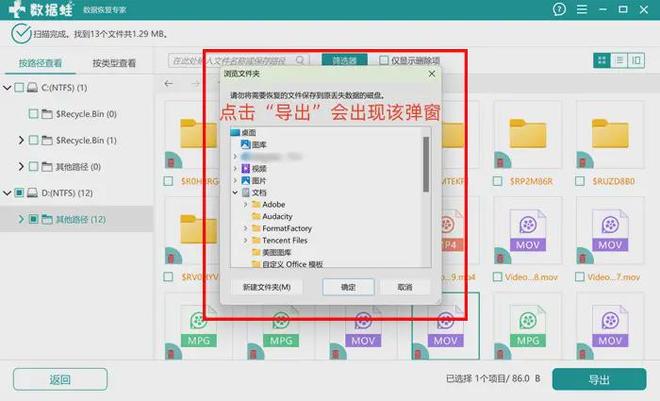The height and width of the screenshot is (401, 660).
Task: Collapse the C:(NTFS) tree node
Action: click(7, 88)
